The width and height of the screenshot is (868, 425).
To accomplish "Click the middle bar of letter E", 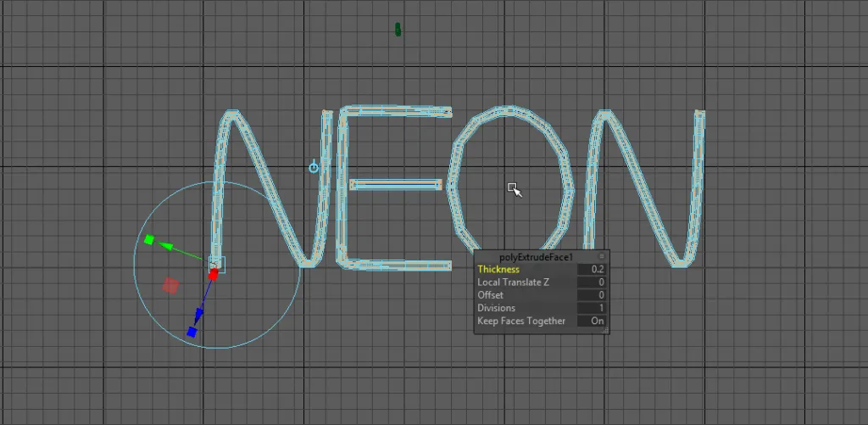I will point(396,184).
